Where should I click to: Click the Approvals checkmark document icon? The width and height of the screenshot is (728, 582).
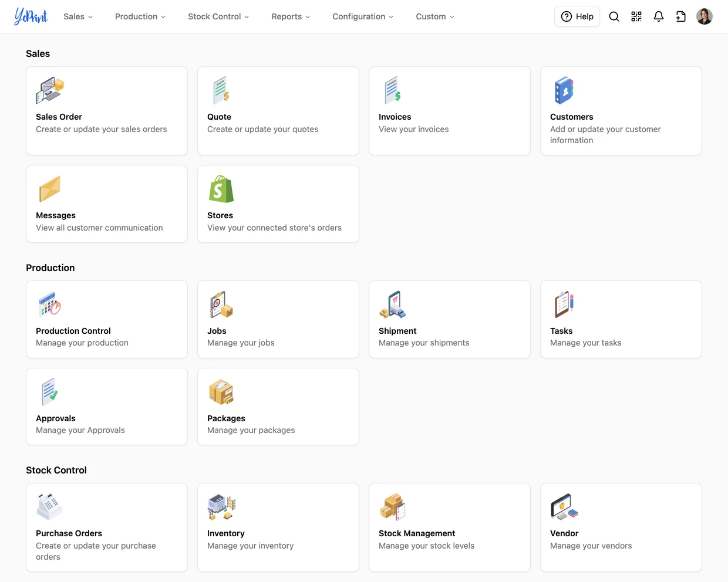coord(50,392)
